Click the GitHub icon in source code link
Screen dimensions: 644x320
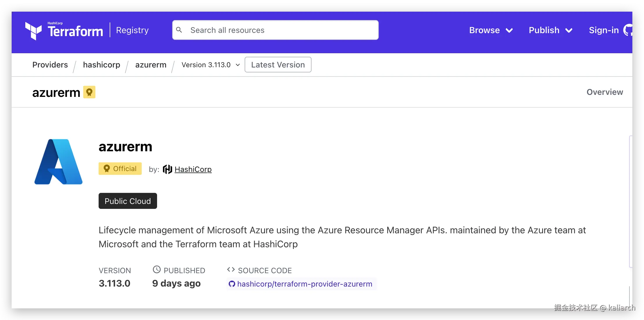tap(232, 284)
